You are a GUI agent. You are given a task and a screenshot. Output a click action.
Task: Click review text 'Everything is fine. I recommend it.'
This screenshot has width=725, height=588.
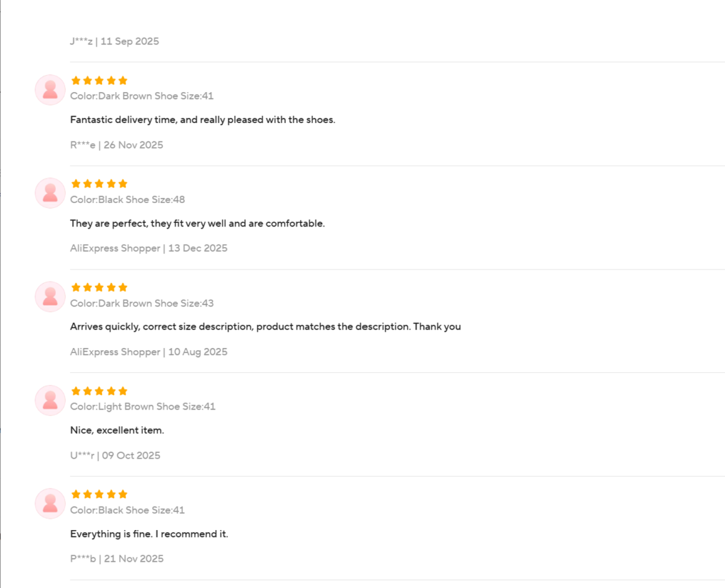149,534
